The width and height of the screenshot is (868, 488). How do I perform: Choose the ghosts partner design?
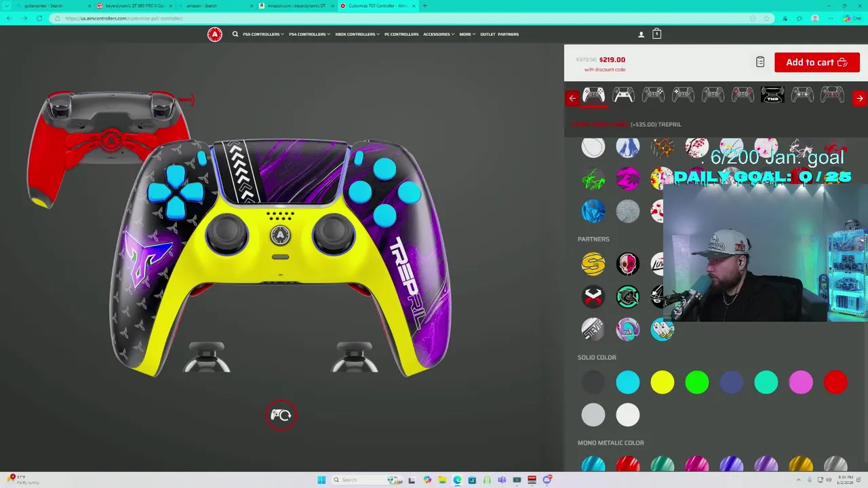coord(662,329)
